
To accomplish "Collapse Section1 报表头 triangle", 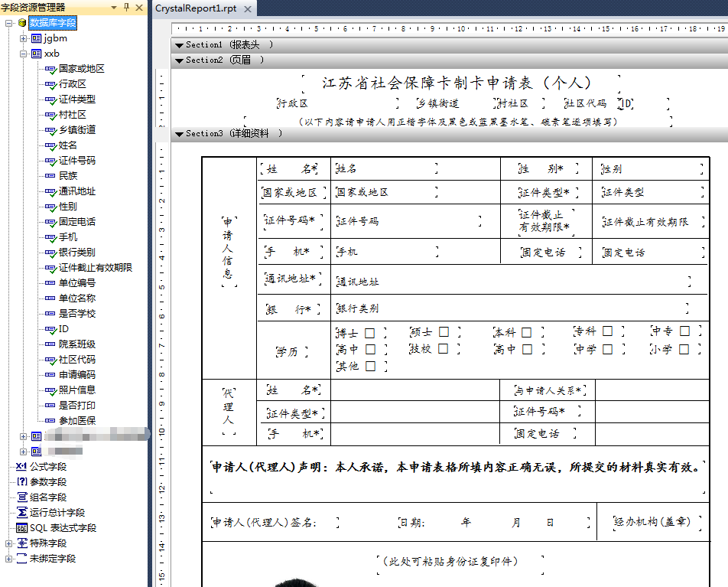I will 179,46.
